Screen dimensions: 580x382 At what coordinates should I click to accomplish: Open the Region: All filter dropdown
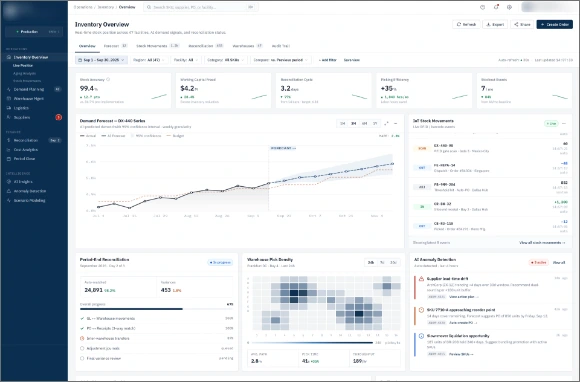(149, 60)
